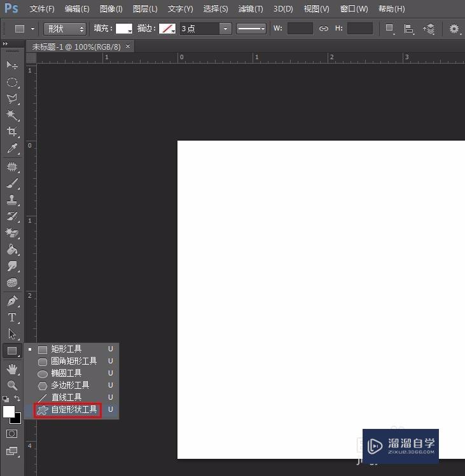Open the 描边 stroke color swatch
This screenshot has width=465, height=476.
167,29
